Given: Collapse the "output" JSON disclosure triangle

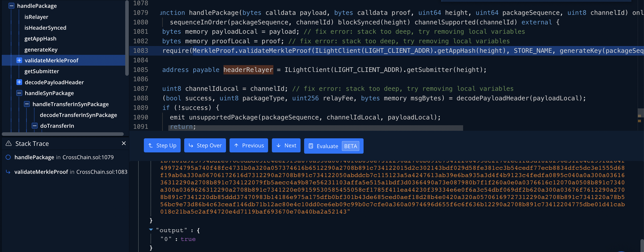Looking at the screenshot, I should tap(151, 230).
